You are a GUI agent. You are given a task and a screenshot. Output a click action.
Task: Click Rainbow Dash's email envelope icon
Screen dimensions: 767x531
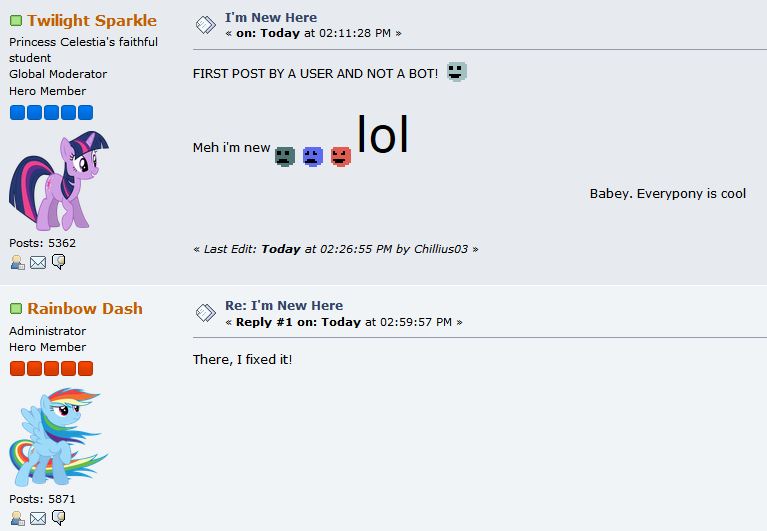point(38,518)
